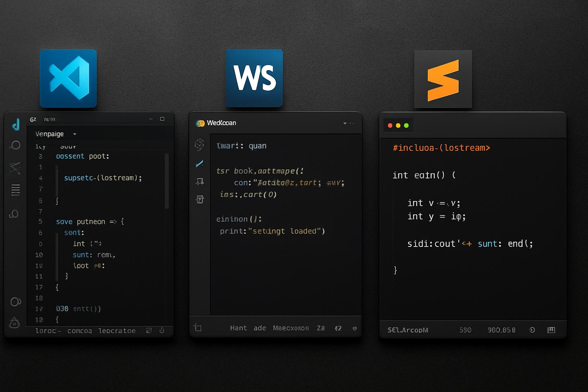This screenshot has height=392, width=588.
Task: Click the magnifier icon below the list icon
Action: [x=14, y=214]
